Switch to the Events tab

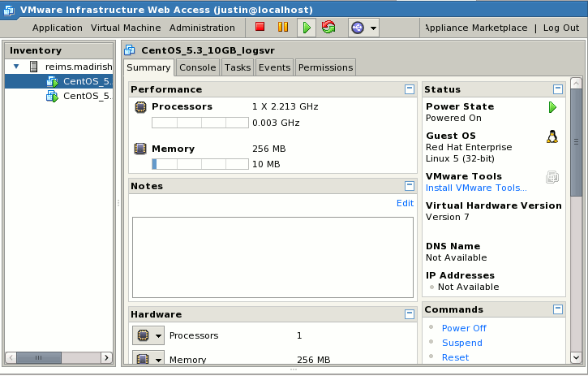click(274, 67)
